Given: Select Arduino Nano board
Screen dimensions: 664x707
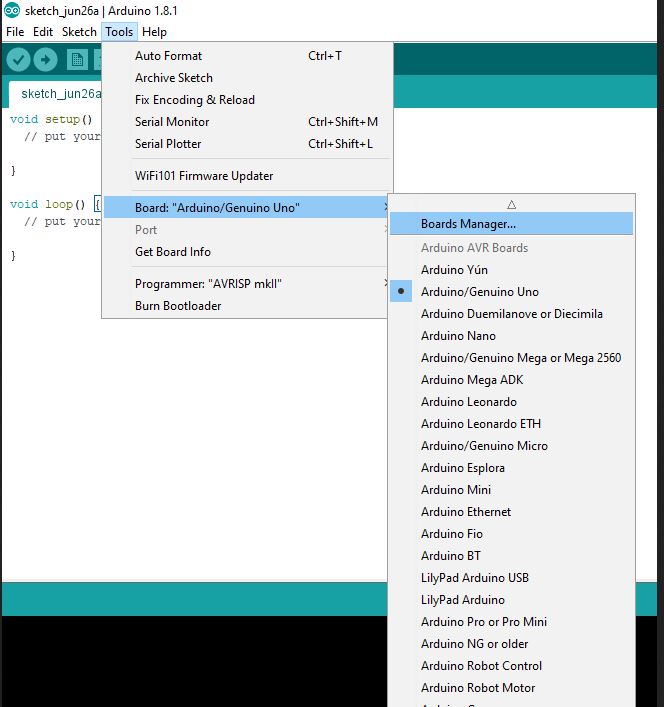Looking at the screenshot, I should (511, 336).
